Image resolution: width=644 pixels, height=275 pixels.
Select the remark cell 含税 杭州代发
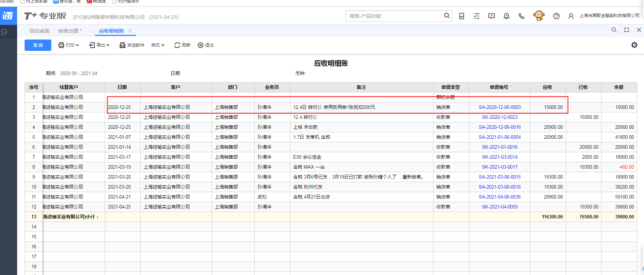pos(362,187)
